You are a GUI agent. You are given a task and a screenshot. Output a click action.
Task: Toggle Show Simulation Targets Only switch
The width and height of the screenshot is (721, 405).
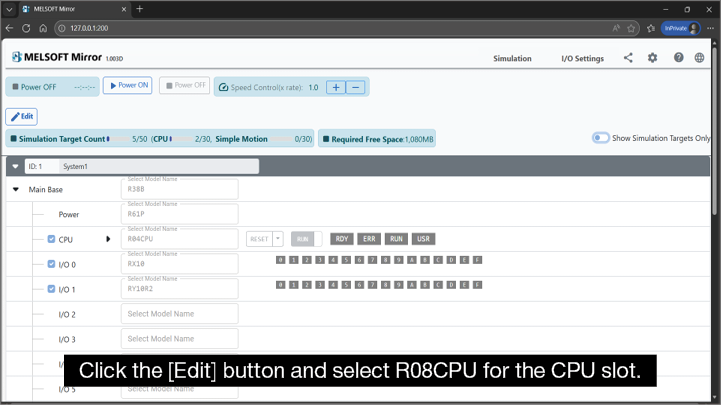coord(601,138)
